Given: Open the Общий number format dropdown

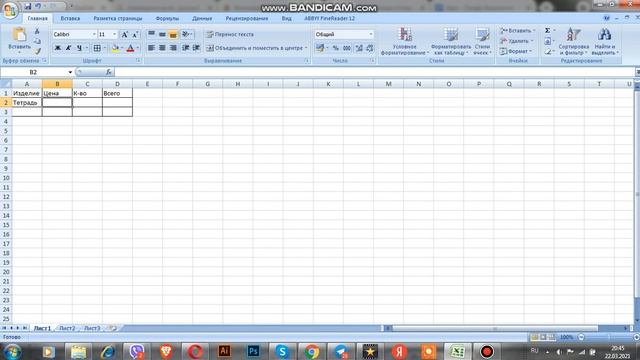Looking at the screenshot, I should pos(371,35).
